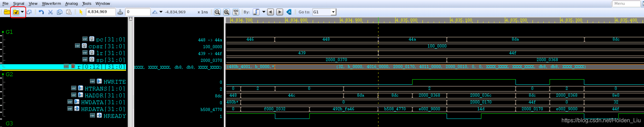Open the Window menu
The width and height of the screenshot is (644, 127).
[x=103, y=3]
